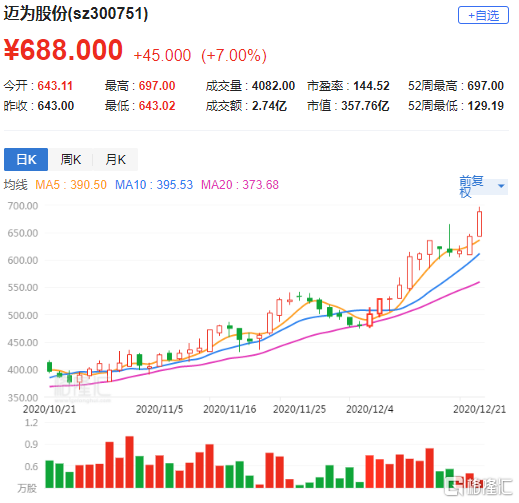The image size is (519, 503).
Task: Click the MA20 : 373.68 indicator label
Action: point(240,185)
